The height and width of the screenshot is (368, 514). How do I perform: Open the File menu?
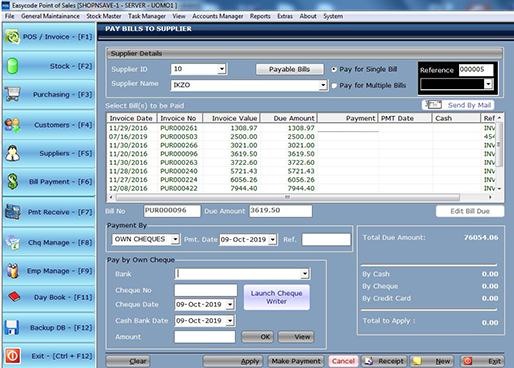9,16
